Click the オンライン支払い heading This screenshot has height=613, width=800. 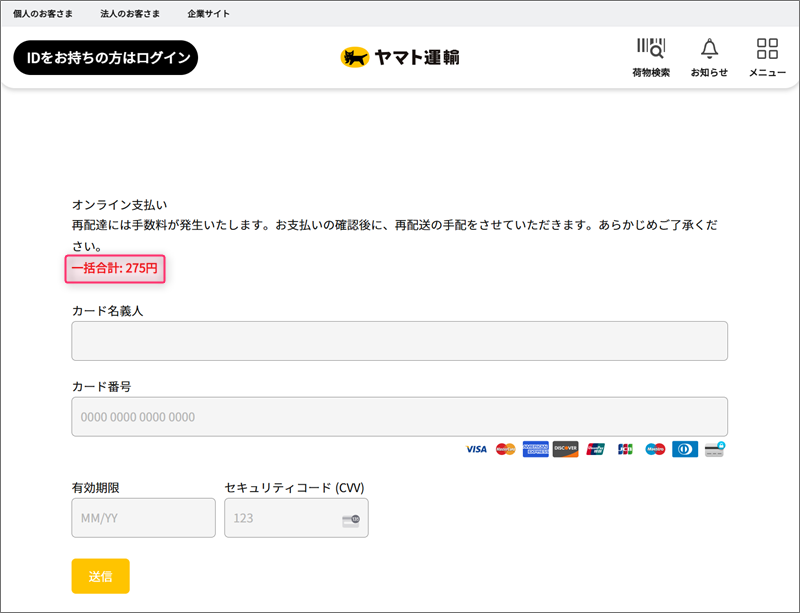click(x=119, y=205)
